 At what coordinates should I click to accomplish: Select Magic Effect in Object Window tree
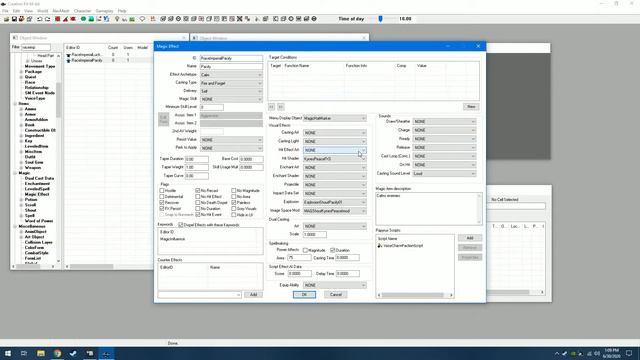[37, 194]
